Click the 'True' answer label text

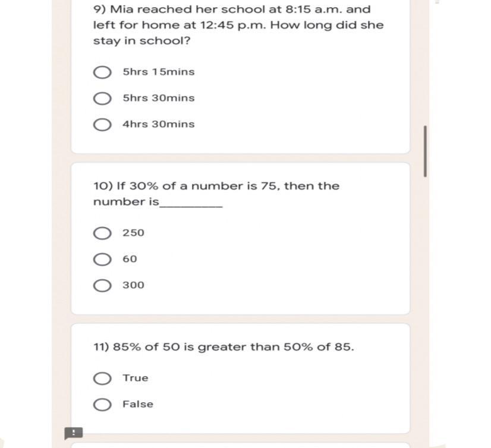(x=136, y=378)
